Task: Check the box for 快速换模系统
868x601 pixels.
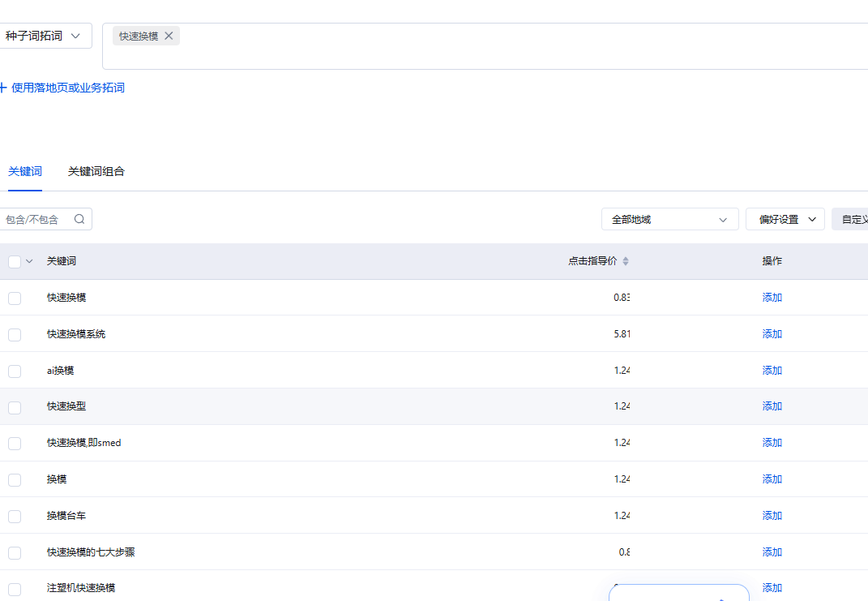Action: point(15,334)
